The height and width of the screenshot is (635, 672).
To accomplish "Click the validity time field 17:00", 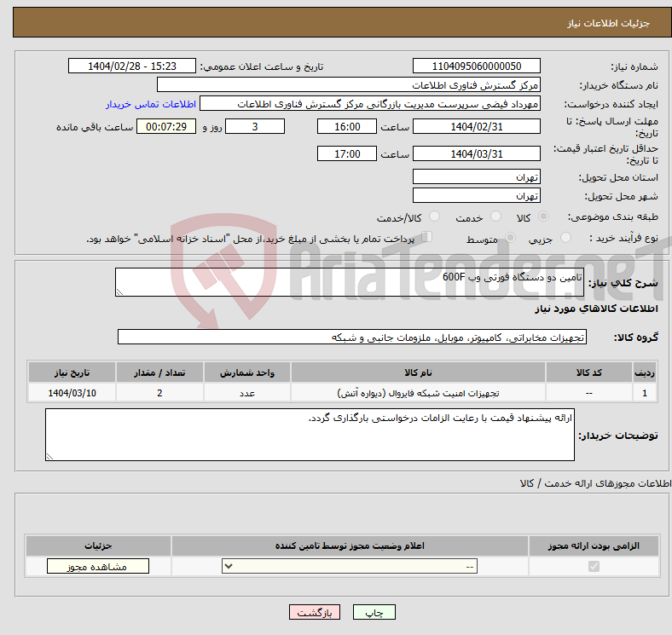I will pyautogui.click(x=347, y=153).
